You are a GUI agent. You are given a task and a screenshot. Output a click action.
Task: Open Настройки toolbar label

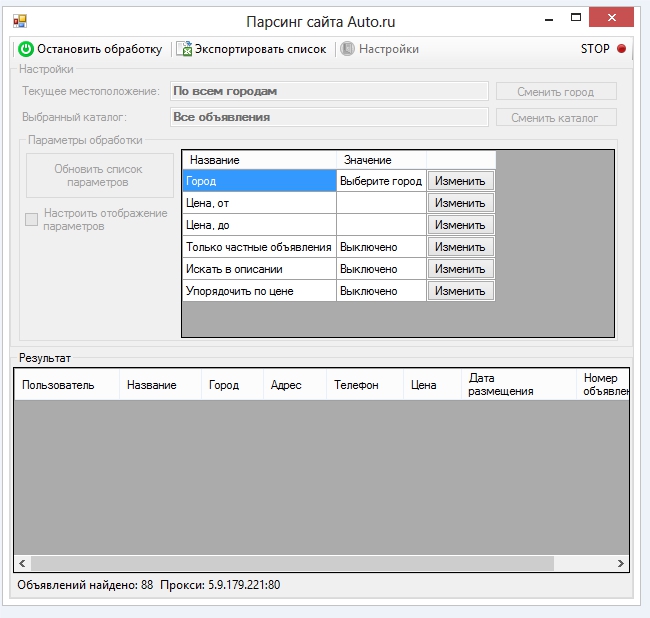pos(389,49)
